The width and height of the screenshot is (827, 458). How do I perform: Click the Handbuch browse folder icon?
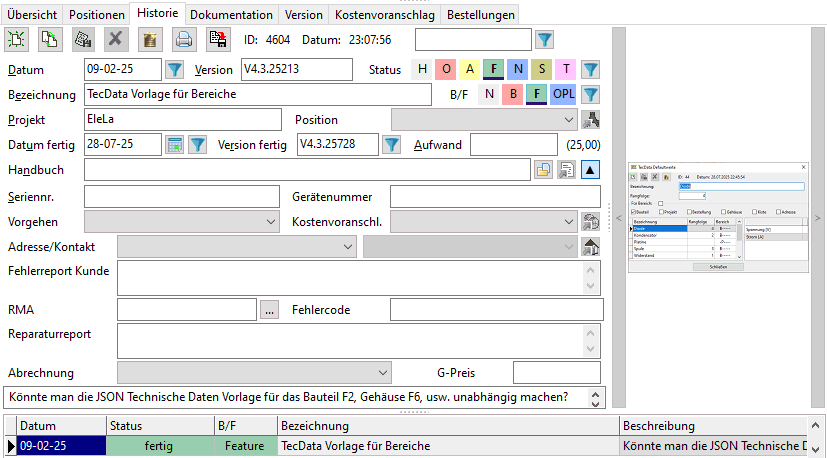click(x=543, y=170)
